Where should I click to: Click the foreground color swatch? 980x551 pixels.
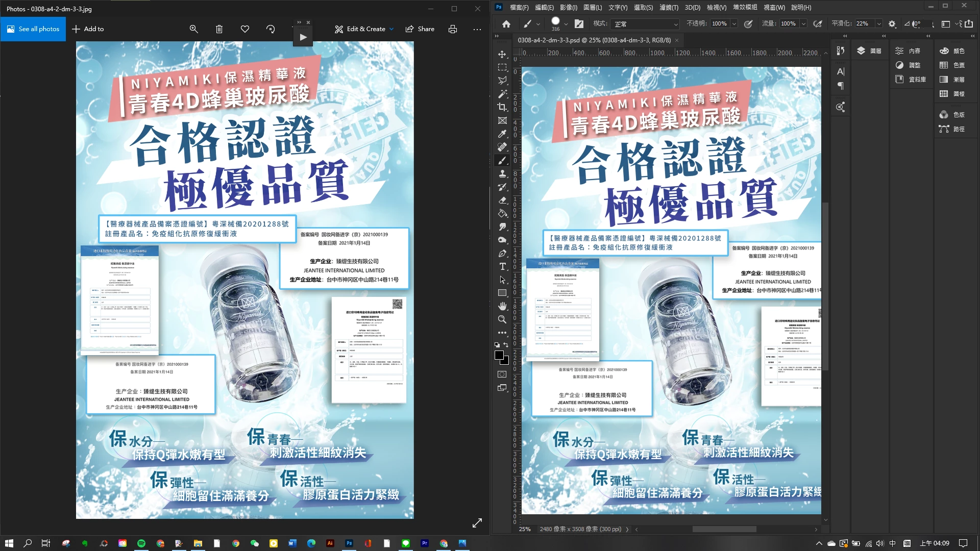coord(499,355)
